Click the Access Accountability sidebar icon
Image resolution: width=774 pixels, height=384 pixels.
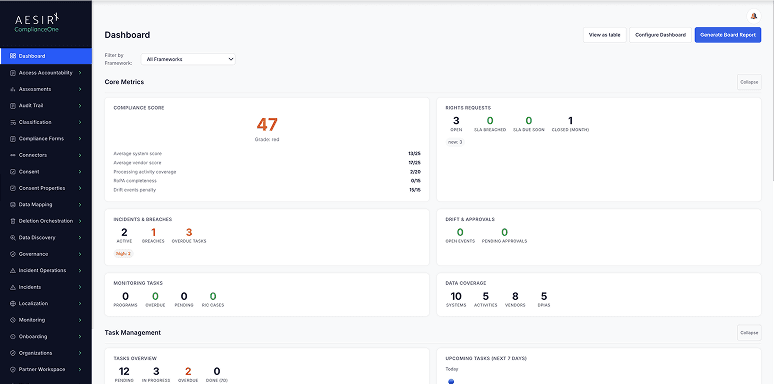click(x=13, y=73)
